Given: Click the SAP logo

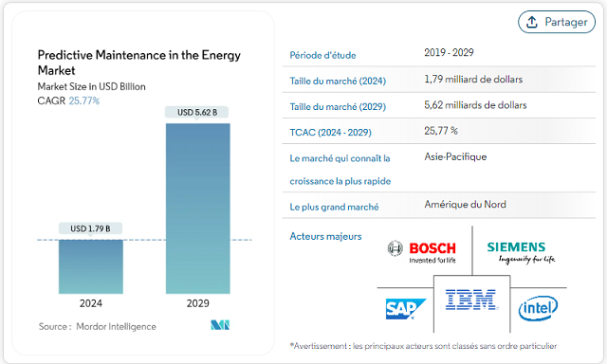Looking at the screenshot, I should point(405,309).
